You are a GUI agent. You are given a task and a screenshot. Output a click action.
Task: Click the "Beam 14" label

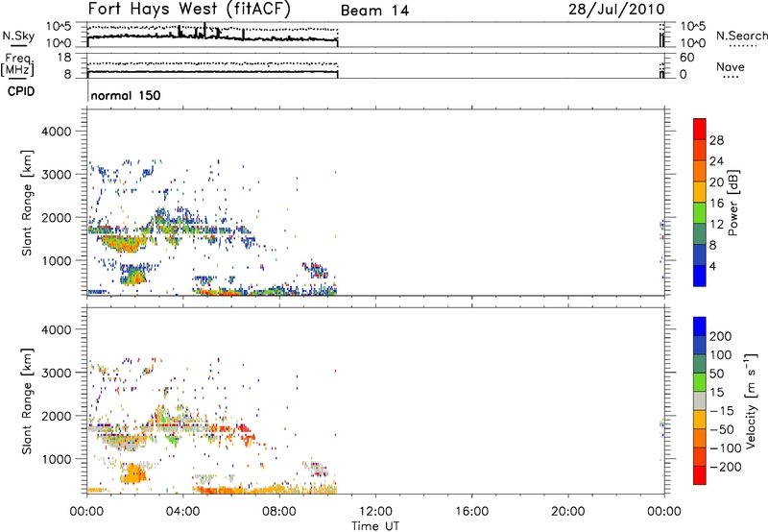click(x=374, y=11)
